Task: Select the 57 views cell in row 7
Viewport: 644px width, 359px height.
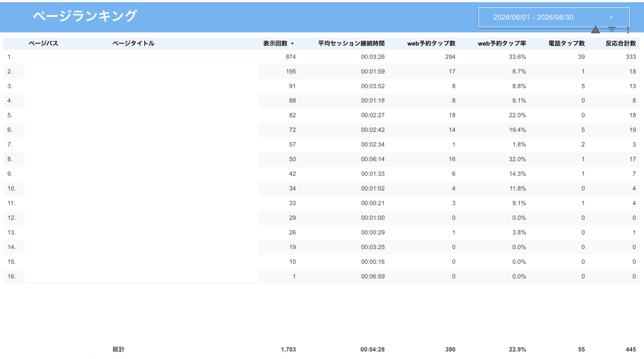Action: click(x=292, y=144)
